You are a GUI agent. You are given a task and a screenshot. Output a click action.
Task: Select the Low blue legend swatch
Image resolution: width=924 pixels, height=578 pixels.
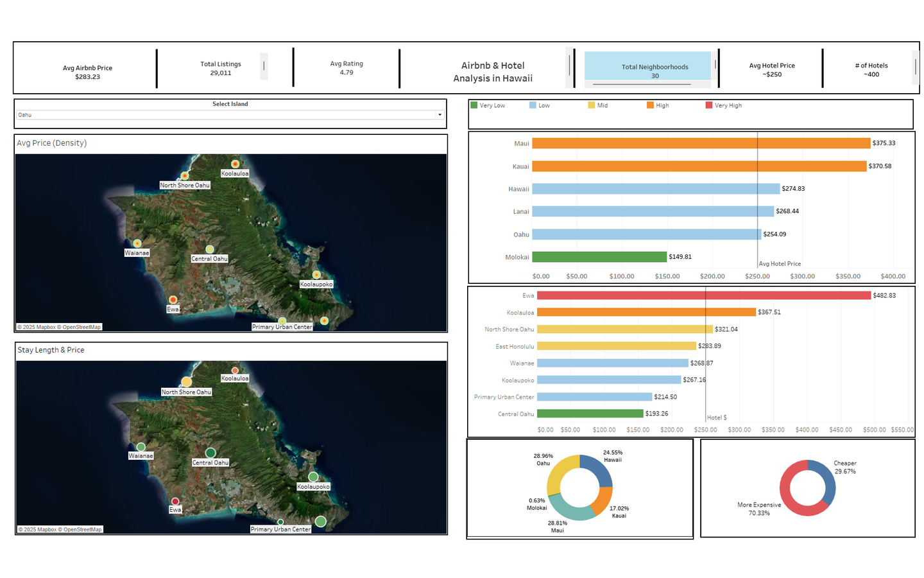pos(533,105)
